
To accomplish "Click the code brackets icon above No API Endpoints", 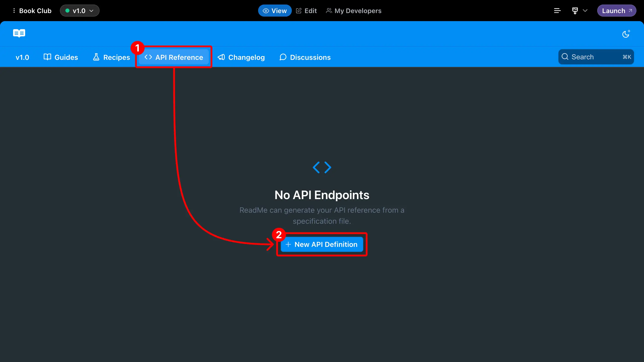I will [322, 167].
